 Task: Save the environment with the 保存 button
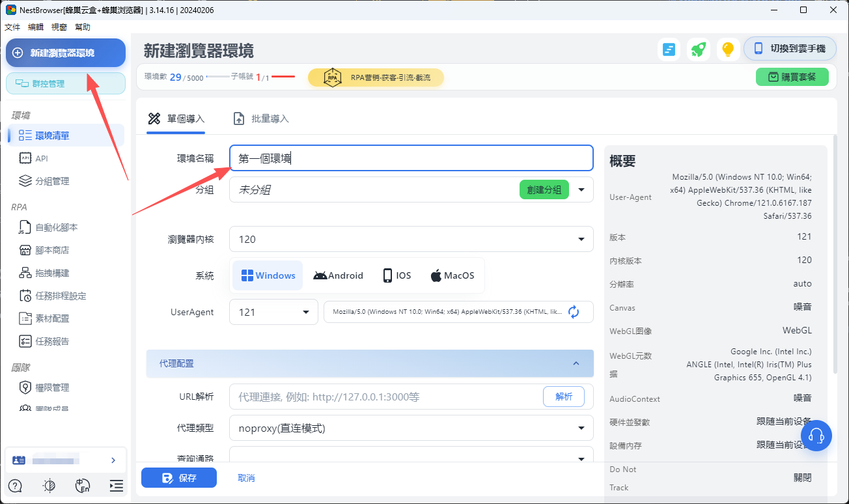[178, 477]
